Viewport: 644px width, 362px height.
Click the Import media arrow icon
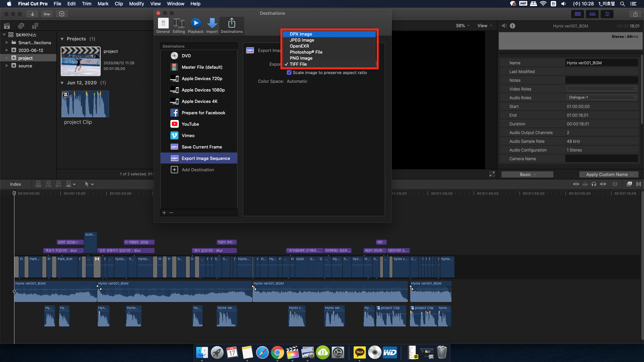tap(32, 14)
